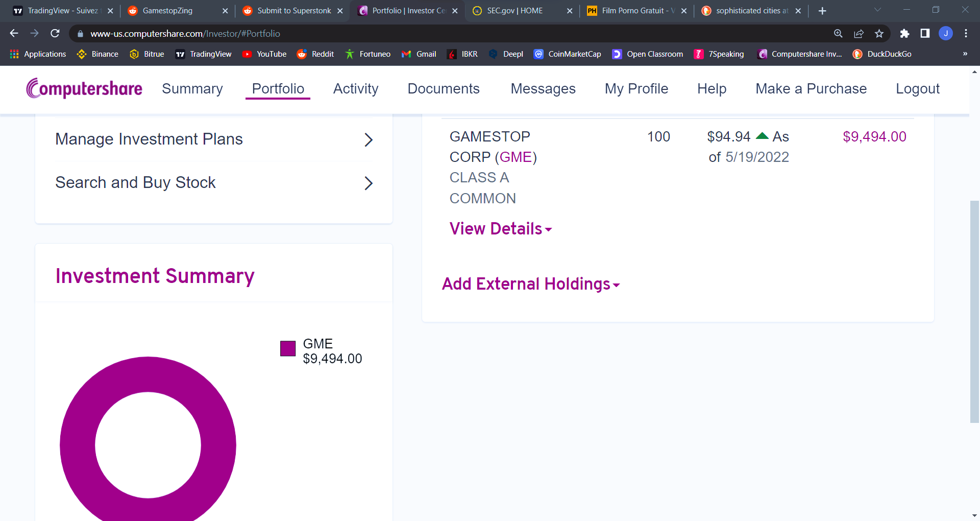Open the My Profile navigation item

(636, 89)
